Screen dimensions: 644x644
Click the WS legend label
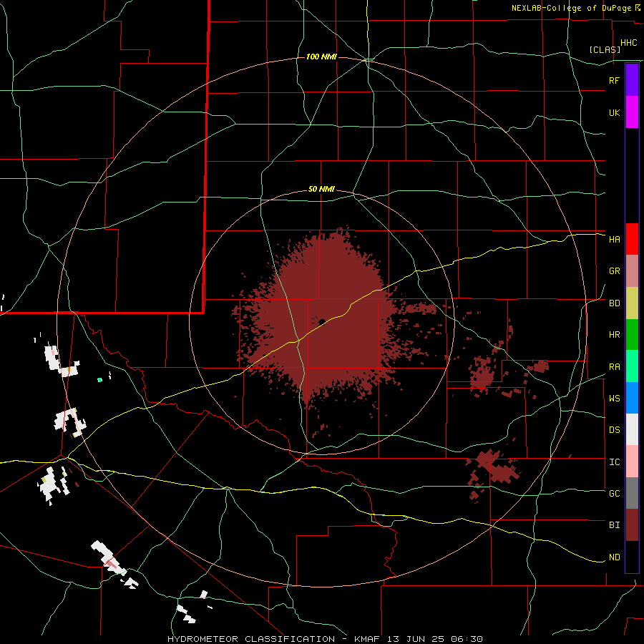coord(614,399)
